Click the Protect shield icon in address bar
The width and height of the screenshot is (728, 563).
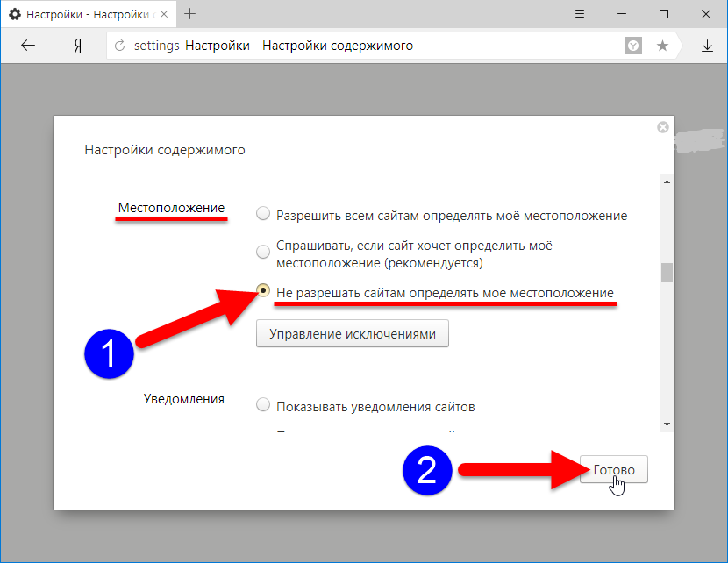[633, 46]
